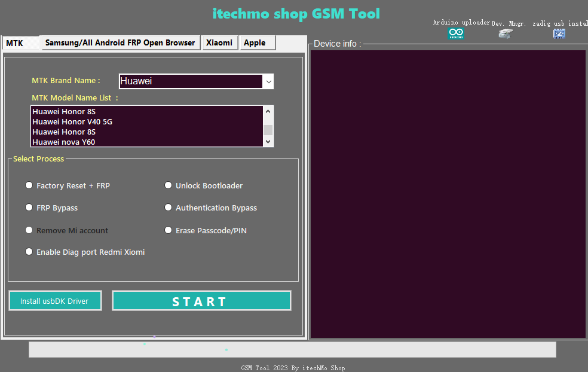588x372 pixels.
Task: Switch to the Xiaomi tab
Action: [219, 42]
